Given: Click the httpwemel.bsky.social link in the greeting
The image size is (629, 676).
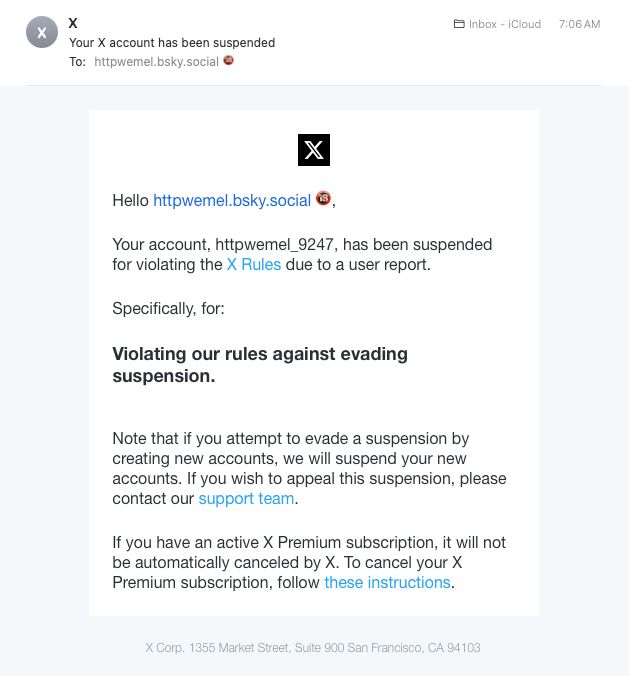Looking at the screenshot, I should click(232, 200).
